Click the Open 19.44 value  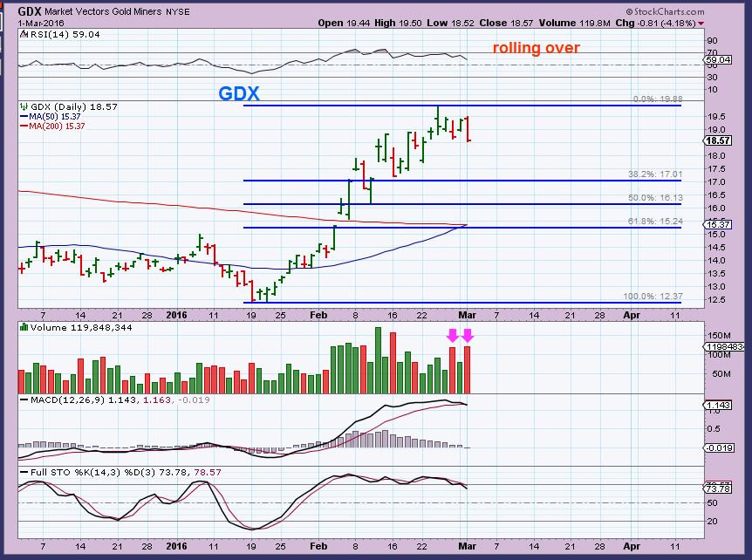click(x=344, y=23)
